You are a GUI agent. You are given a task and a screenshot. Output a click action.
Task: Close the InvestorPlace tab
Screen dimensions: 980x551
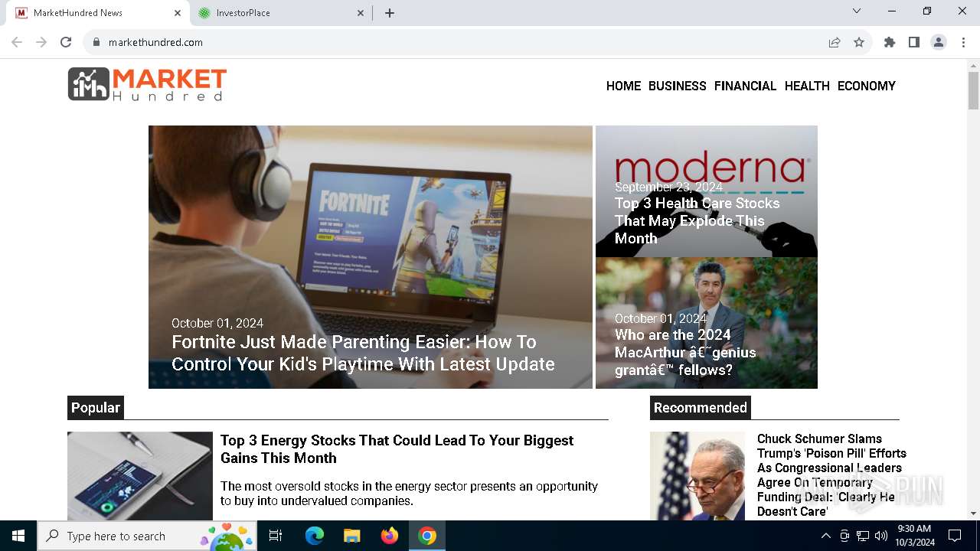click(x=361, y=13)
